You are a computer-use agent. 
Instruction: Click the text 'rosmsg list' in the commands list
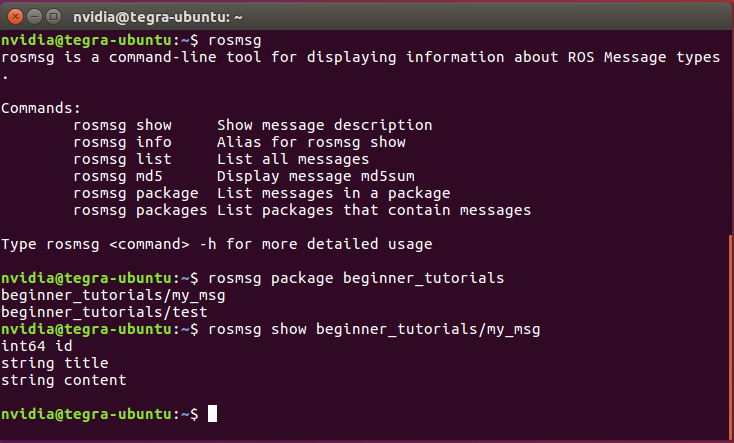pyautogui.click(x=123, y=159)
